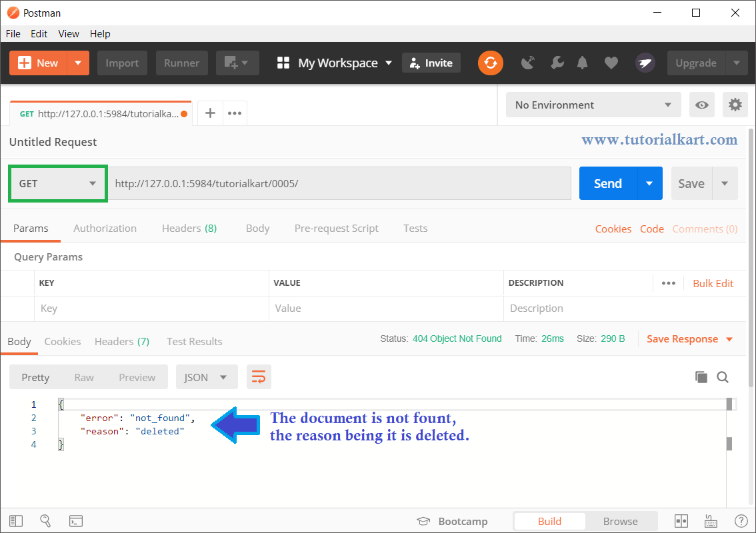The height and width of the screenshot is (533, 756).
Task: Open the GET method dropdown
Action: pyautogui.click(x=57, y=183)
